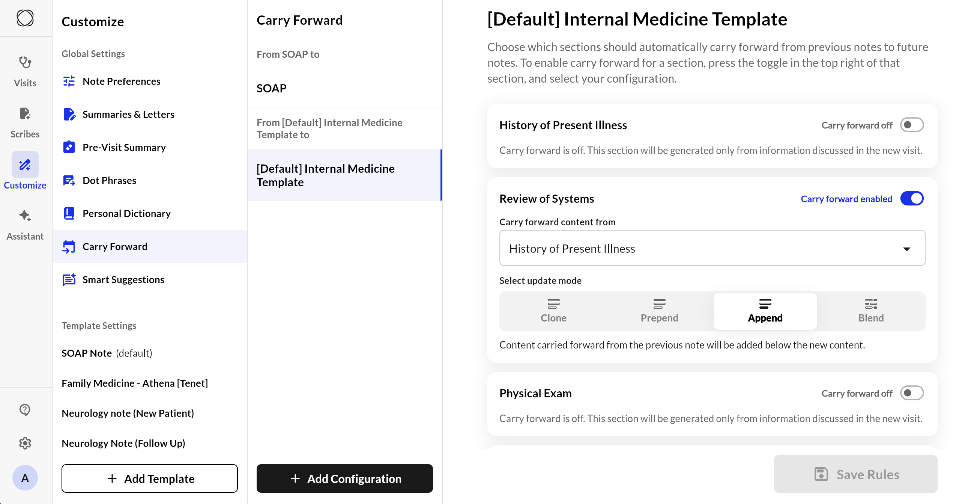The image size is (980, 504).
Task: Click the Add Configuration button
Action: click(344, 478)
